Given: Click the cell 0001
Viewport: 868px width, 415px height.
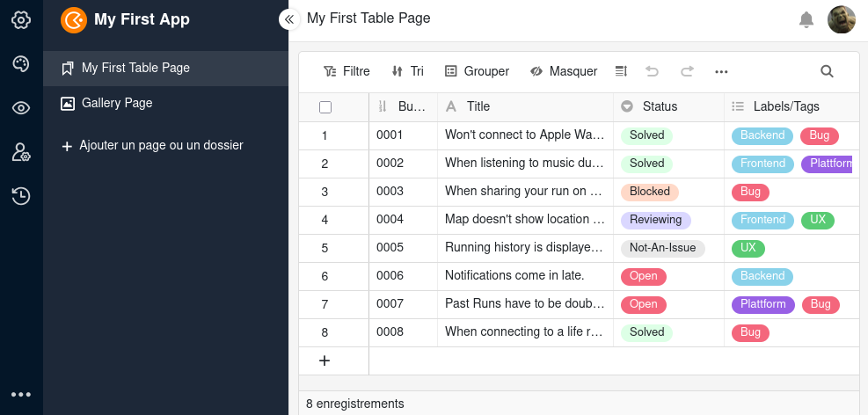Looking at the screenshot, I should tap(403, 135).
